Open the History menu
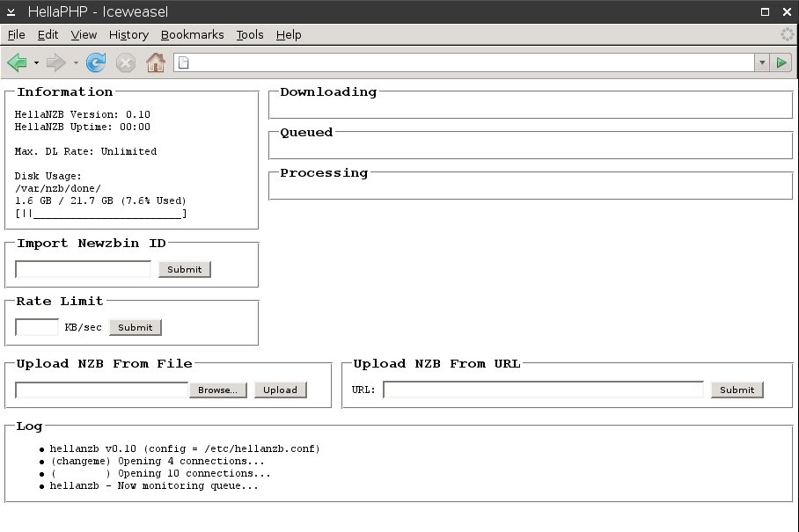The width and height of the screenshot is (799, 532). [x=128, y=34]
